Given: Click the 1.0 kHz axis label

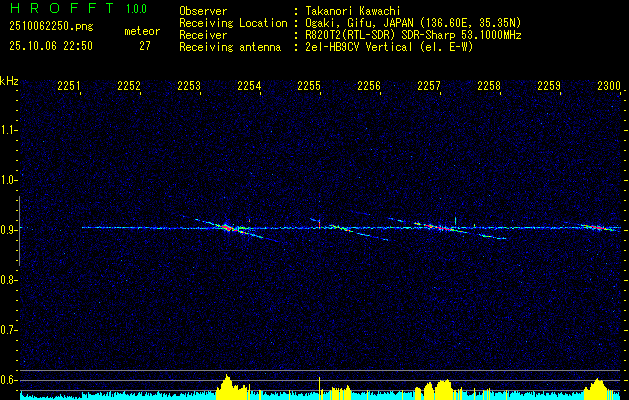Looking at the screenshot, I should pos(8,180).
